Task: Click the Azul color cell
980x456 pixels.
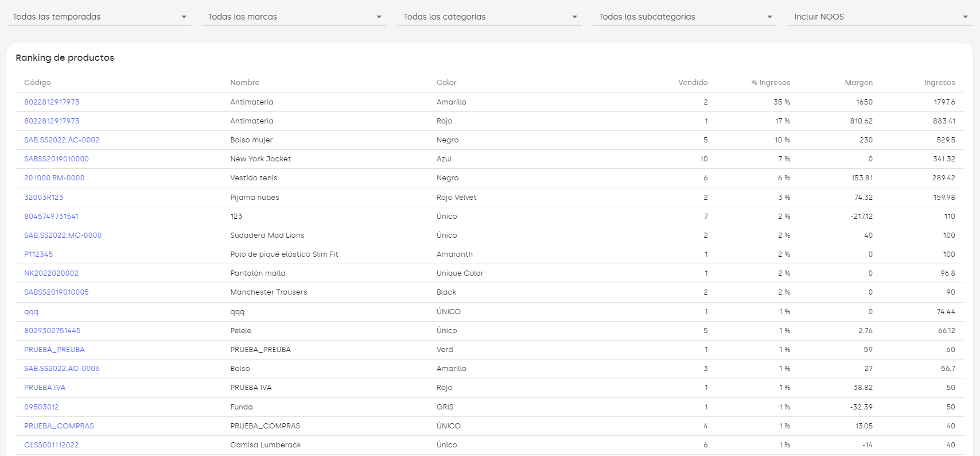Action: [444, 159]
